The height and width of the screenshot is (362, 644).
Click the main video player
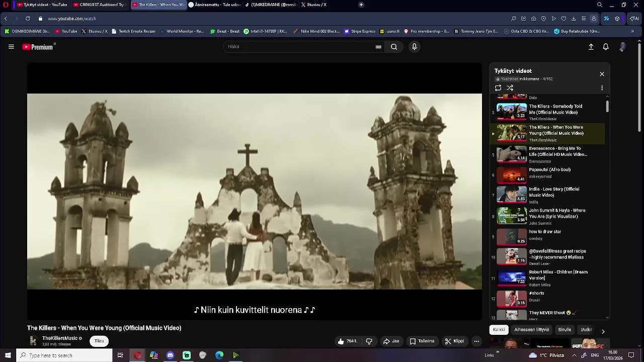pos(255,191)
